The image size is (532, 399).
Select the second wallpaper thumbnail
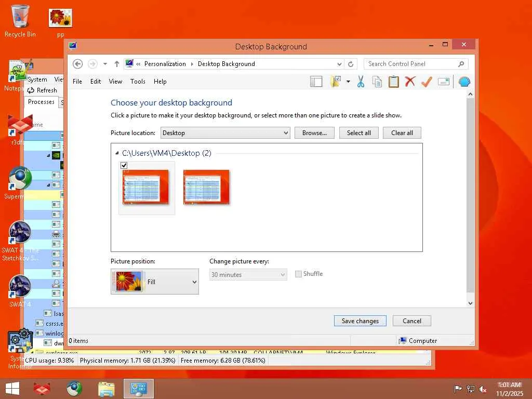point(206,187)
